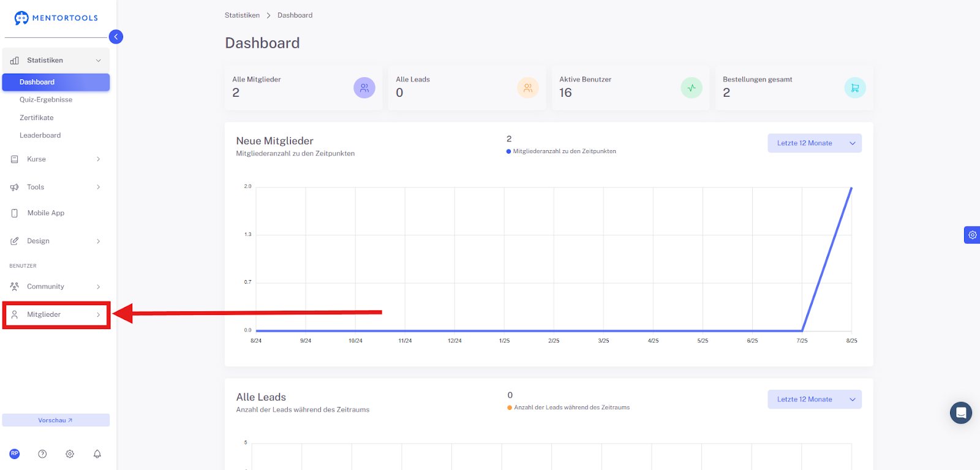Expand the Mitglieder menu
The width and height of the screenshot is (980, 470).
pos(56,314)
